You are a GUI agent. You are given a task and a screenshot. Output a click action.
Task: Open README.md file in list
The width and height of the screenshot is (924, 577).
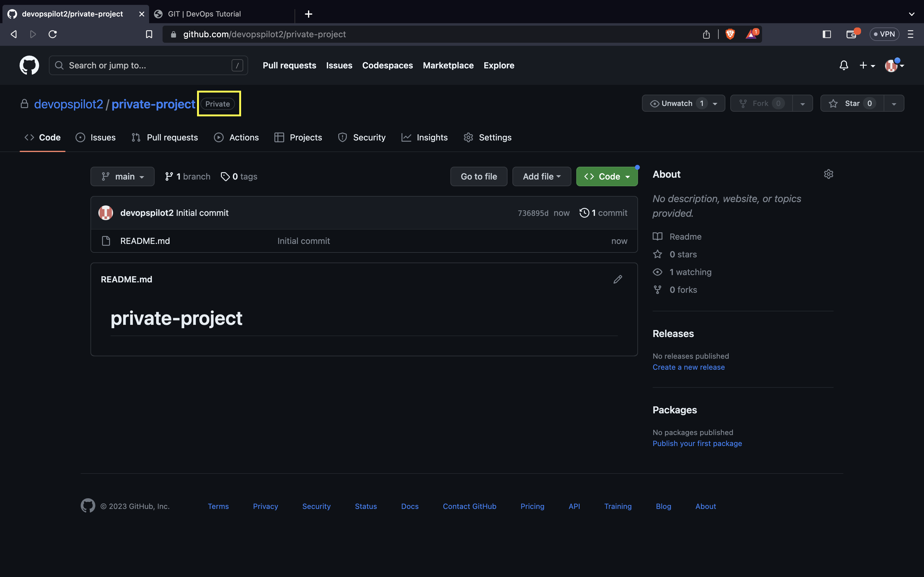(145, 241)
